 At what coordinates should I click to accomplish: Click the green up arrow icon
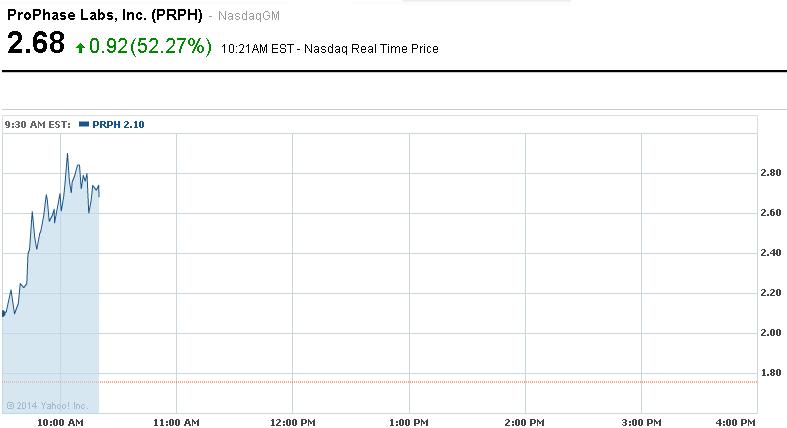pyautogui.click(x=80, y=48)
